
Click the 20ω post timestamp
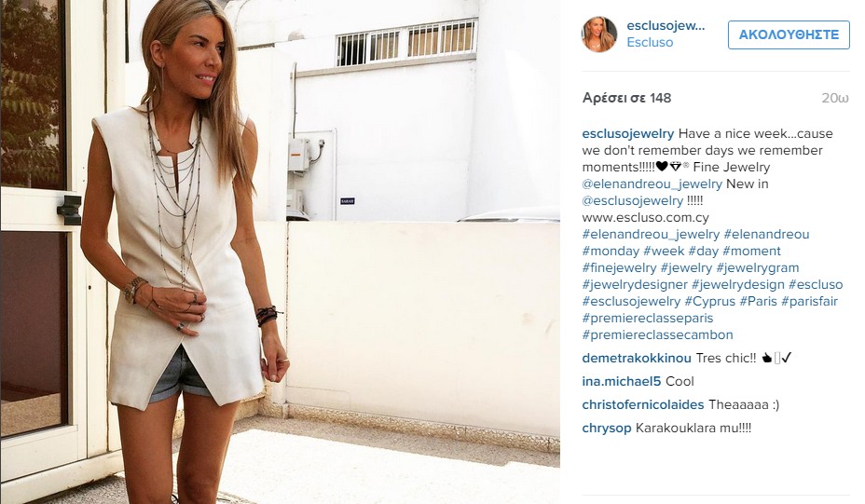coord(834,98)
